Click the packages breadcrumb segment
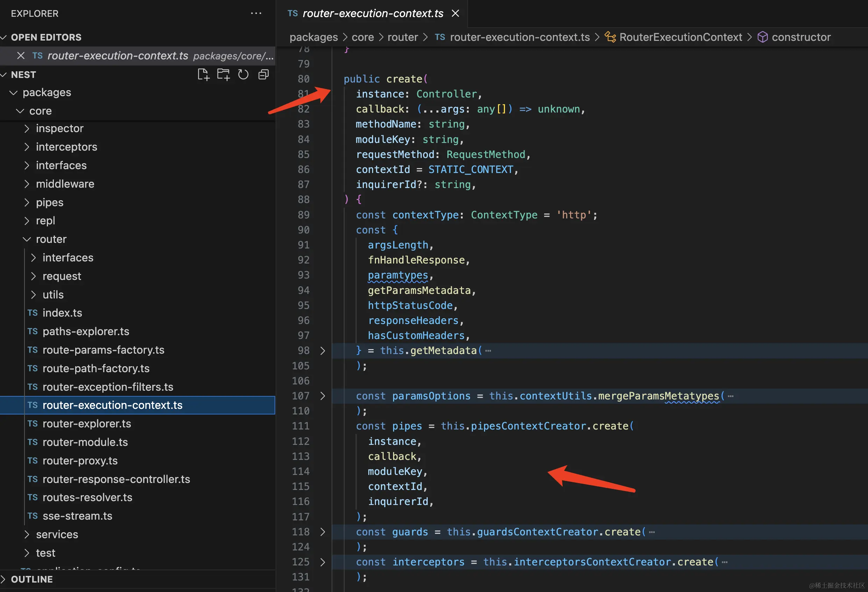The image size is (868, 592). (313, 37)
